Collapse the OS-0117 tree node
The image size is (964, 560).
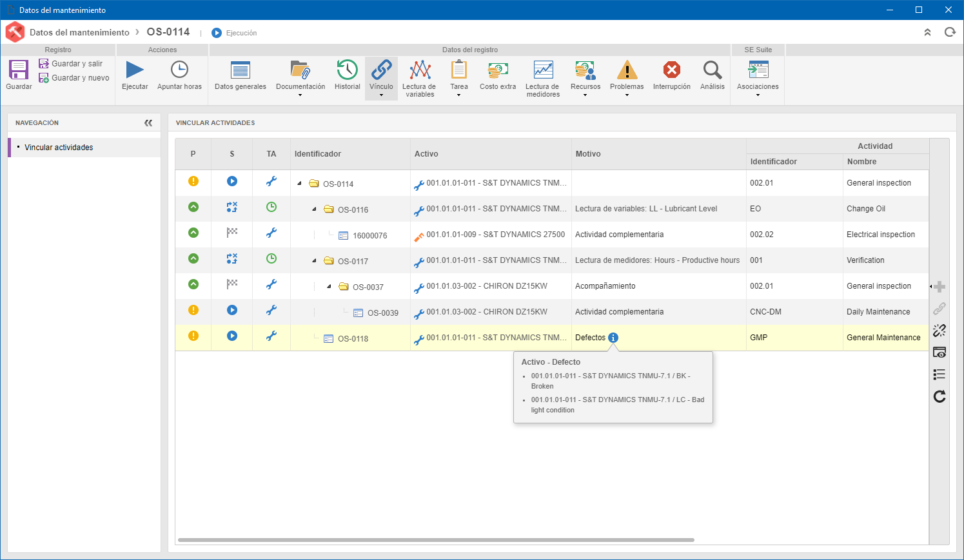(x=315, y=261)
